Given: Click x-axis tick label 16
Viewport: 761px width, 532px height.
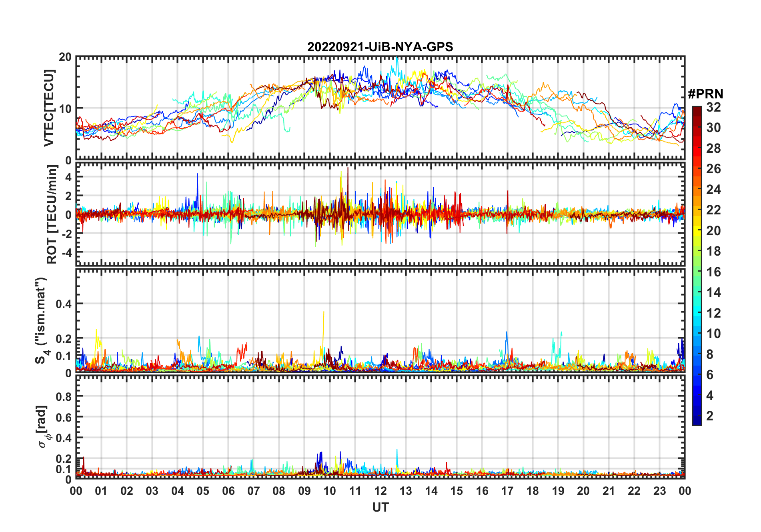Looking at the screenshot, I should 482,491.
